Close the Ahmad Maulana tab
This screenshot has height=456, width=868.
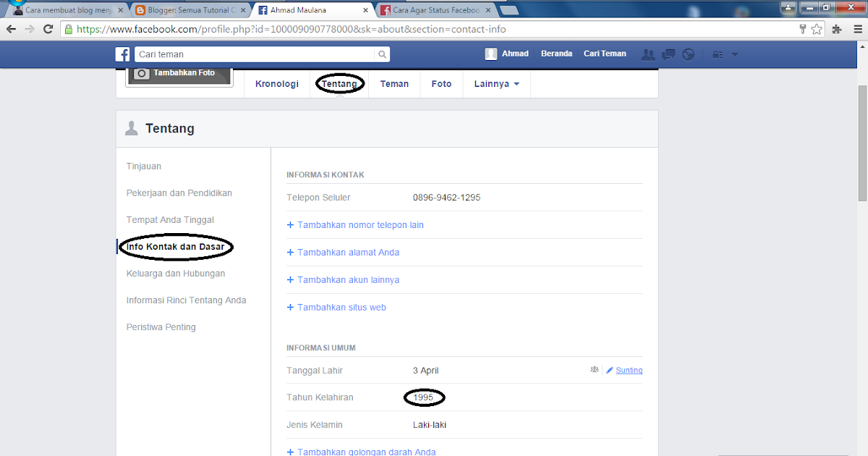click(x=366, y=11)
